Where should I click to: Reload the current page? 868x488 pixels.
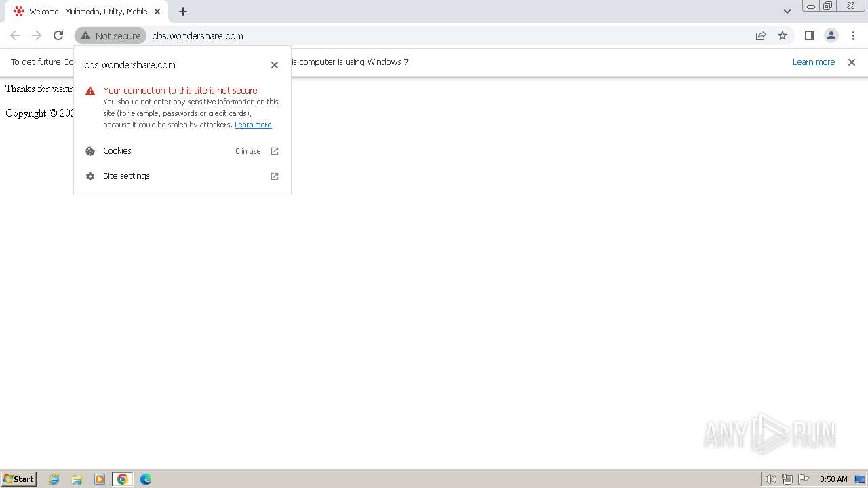pos(58,35)
